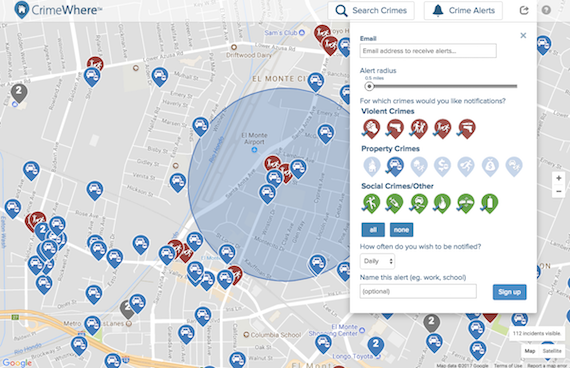
Task: Click the Alert radius slider track
Action: 443,86
